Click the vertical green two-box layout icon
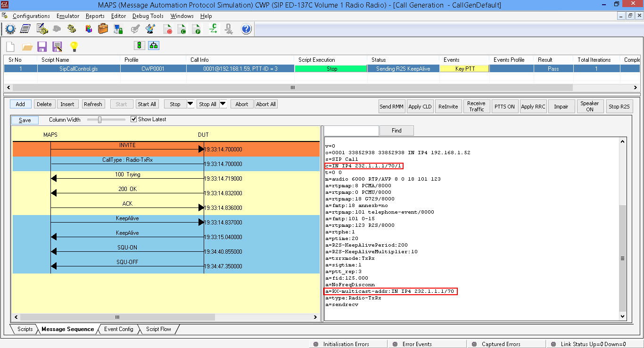This screenshot has height=348, width=644. (139, 46)
